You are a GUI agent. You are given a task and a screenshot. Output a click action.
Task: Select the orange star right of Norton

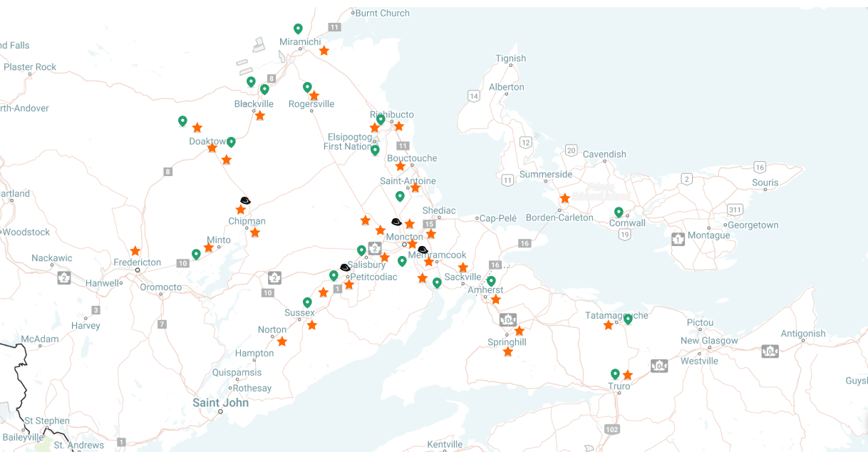[x=282, y=341]
